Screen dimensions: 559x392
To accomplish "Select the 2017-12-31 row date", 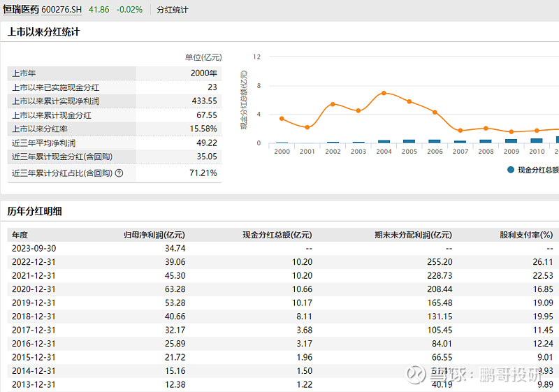I will 34,330.
